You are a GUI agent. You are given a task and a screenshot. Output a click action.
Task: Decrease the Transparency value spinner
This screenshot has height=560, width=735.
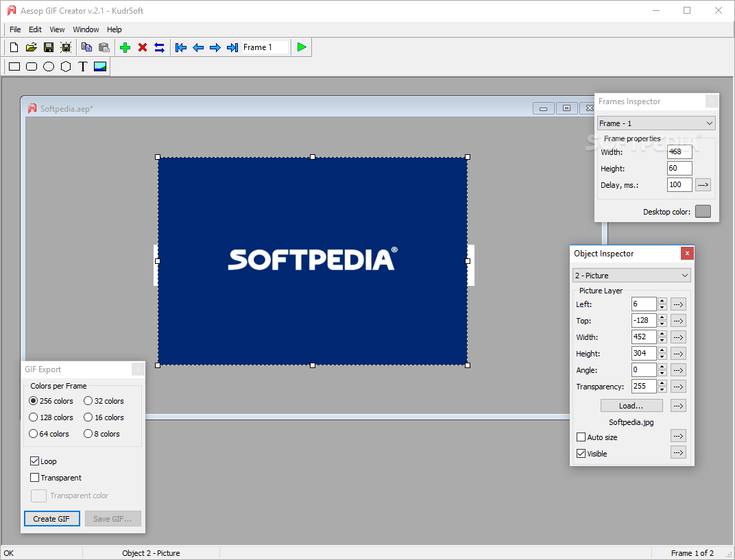coord(662,389)
